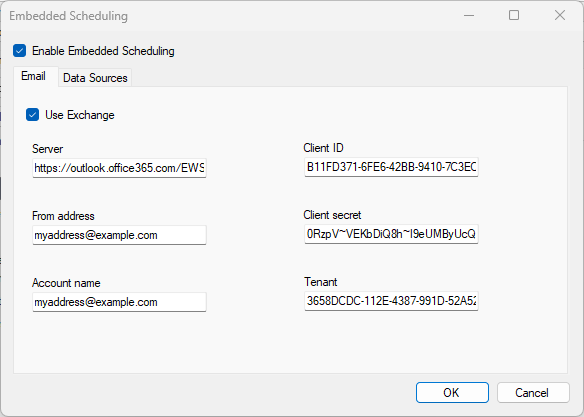The width and height of the screenshot is (584, 417).
Task: Minimize the Embedded Scheduling window
Action: click(x=469, y=16)
